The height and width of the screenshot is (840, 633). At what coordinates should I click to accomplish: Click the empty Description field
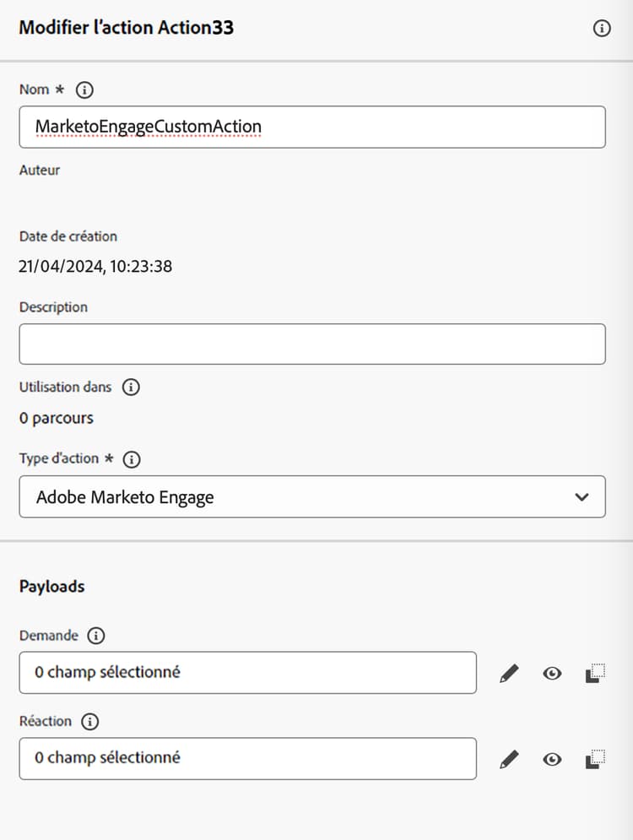312,344
